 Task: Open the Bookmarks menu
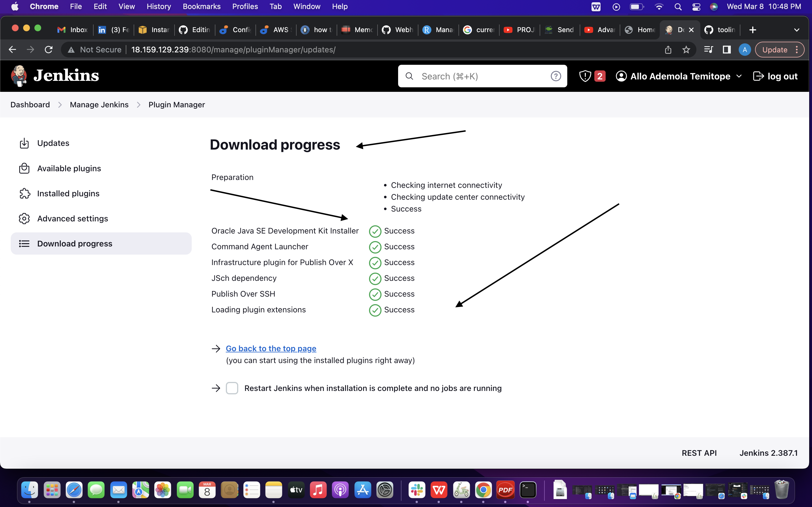click(201, 6)
